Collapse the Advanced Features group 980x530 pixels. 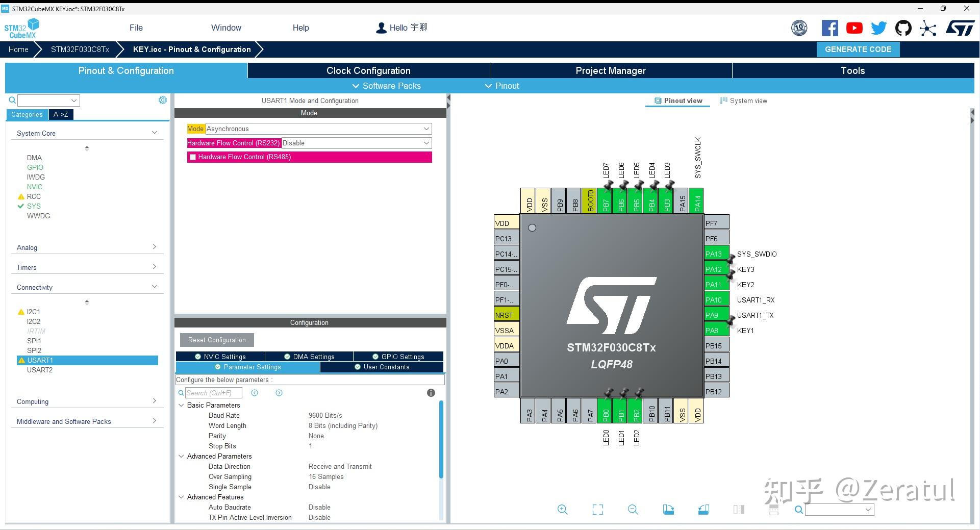pyautogui.click(x=181, y=497)
